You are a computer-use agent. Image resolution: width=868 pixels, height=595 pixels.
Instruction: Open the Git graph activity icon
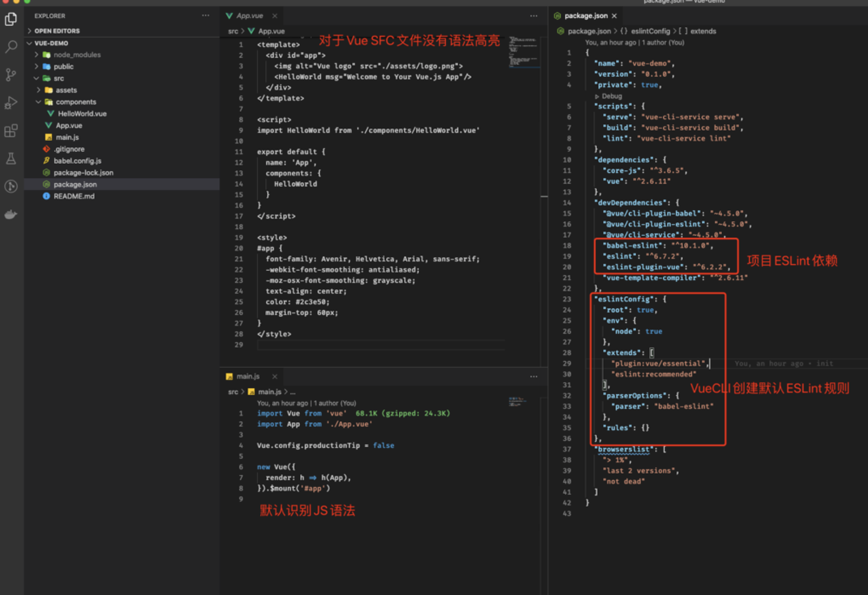11,186
